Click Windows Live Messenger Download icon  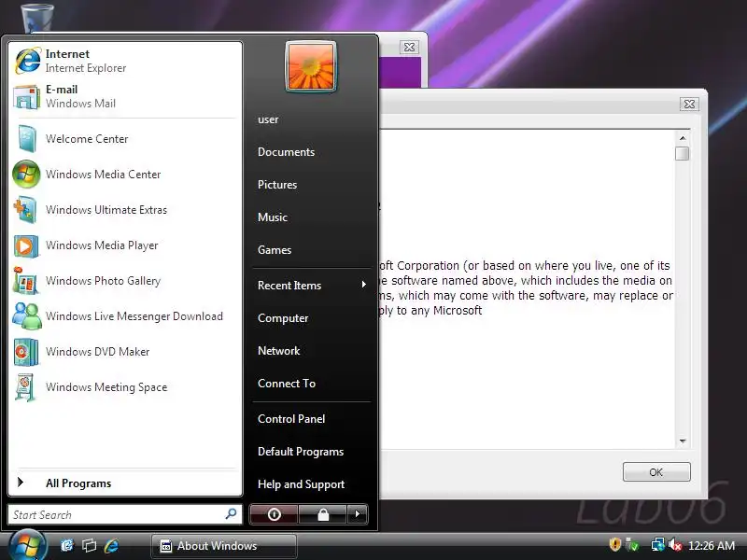click(x=27, y=316)
